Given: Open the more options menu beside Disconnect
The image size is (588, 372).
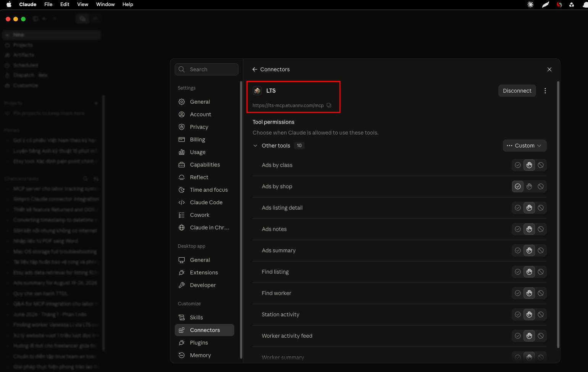Looking at the screenshot, I should [x=545, y=91].
